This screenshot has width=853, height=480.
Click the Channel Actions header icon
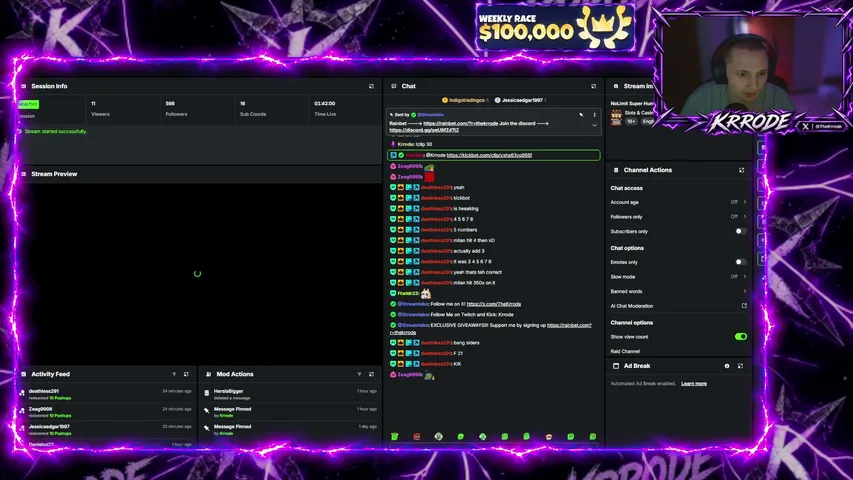pos(616,170)
